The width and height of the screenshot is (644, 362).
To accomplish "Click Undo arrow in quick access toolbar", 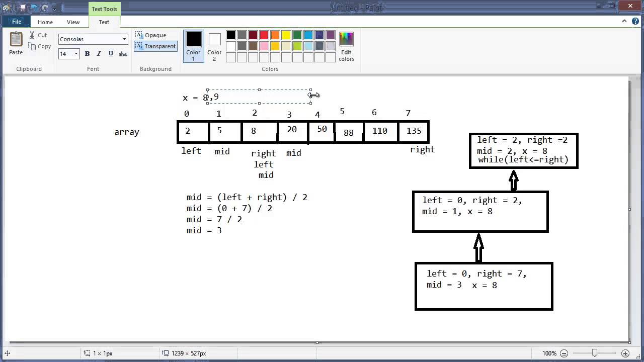I will (x=34, y=8).
